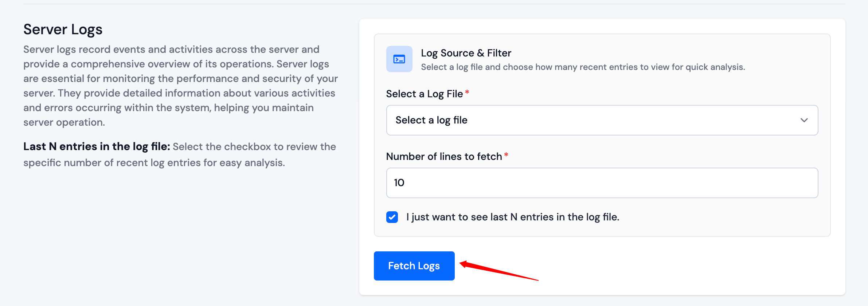Click the red asterisk beside Select a Log File
Image resolution: width=868 pixels, height=306 pixels.
467,93
